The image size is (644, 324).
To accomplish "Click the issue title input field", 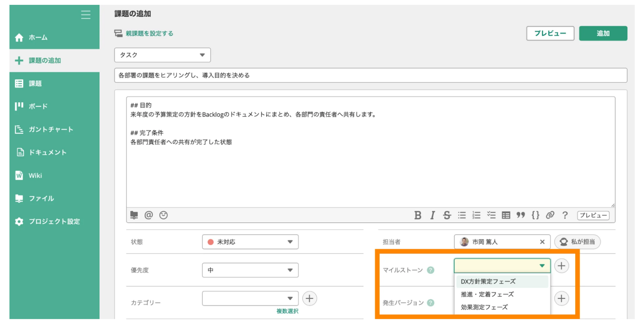I will pos(370,75).
